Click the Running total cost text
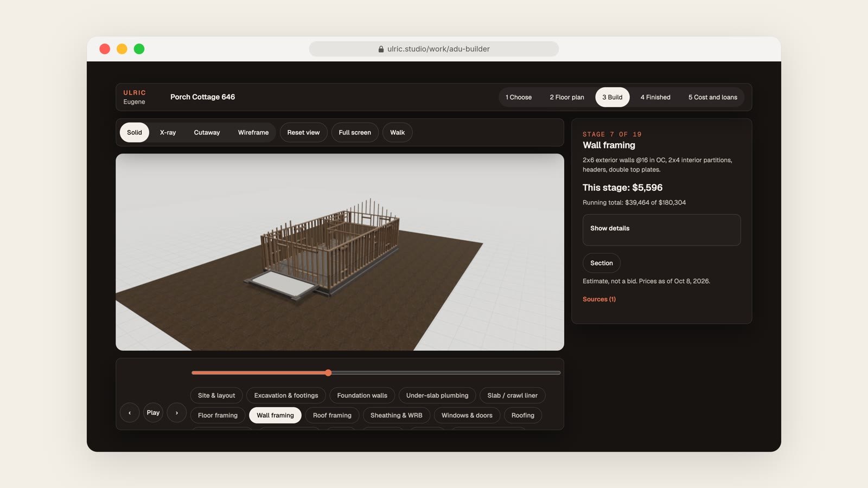The image size is (868, 488). (x=634, y=202)
